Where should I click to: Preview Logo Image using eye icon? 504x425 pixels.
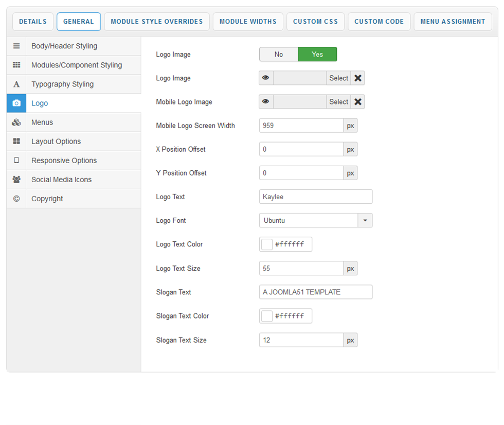[x=266, y=78]
